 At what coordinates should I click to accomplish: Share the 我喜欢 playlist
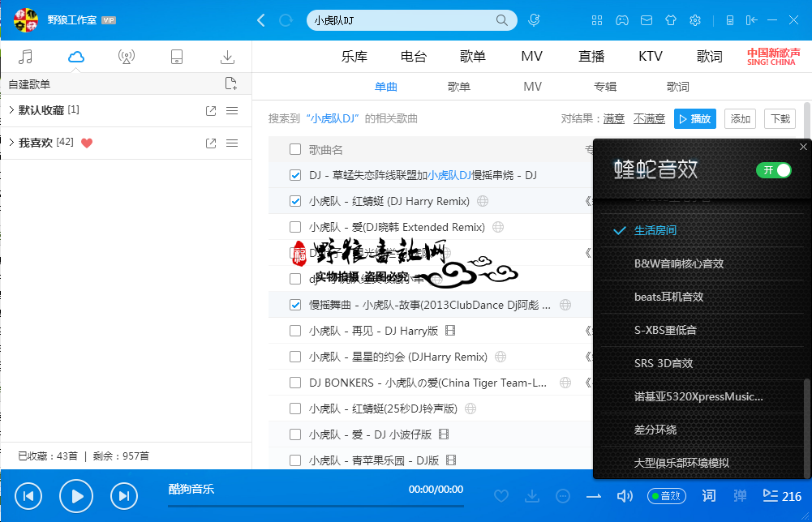point(211,143)
